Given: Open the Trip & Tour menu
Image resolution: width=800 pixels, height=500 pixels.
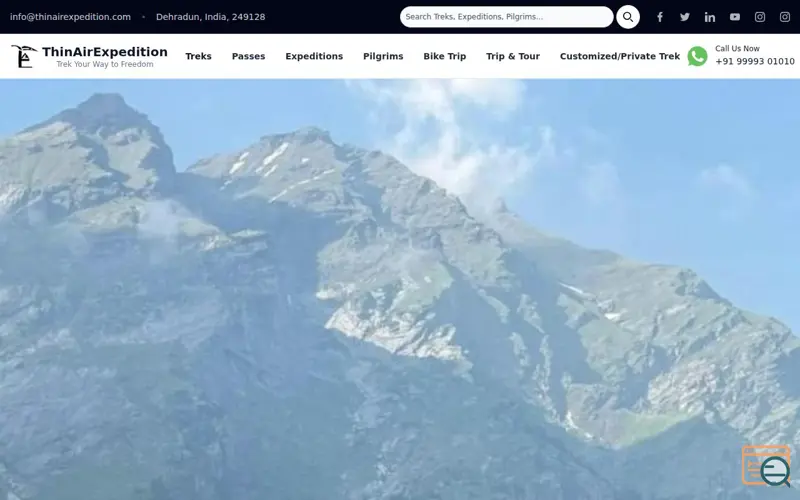Looking at the screenshot, I should click(513, 56).
